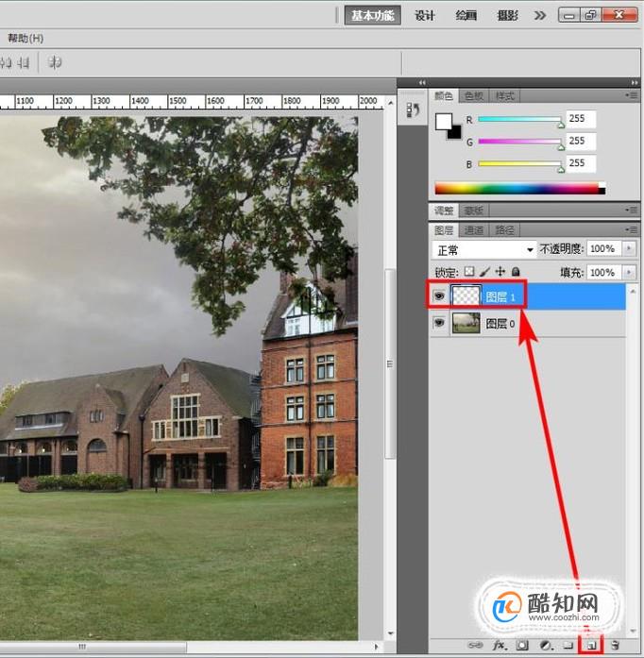
Task: Enable lock position icon
Action: tap(500, 272)
